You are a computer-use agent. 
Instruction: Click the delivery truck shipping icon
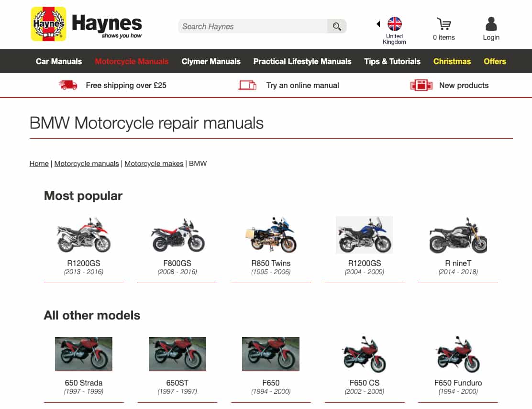pyautogui.click(x=68, y=85)
